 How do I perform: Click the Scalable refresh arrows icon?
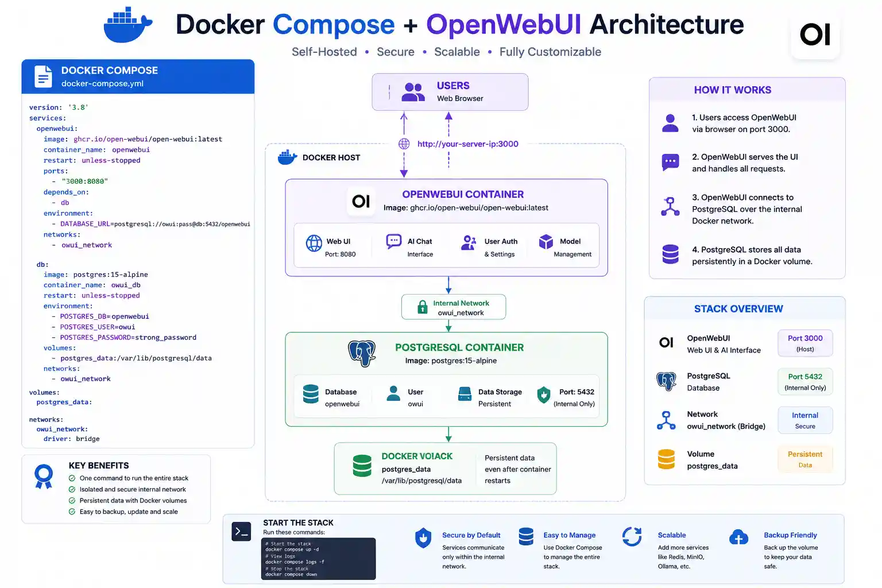click(x=632, y=537)
